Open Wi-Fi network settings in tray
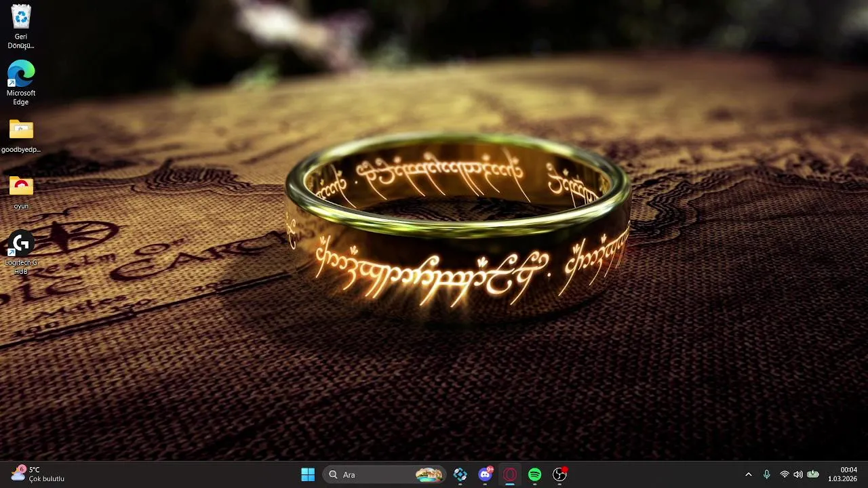Screen dimensions: 868x488 tap(785, 474)
